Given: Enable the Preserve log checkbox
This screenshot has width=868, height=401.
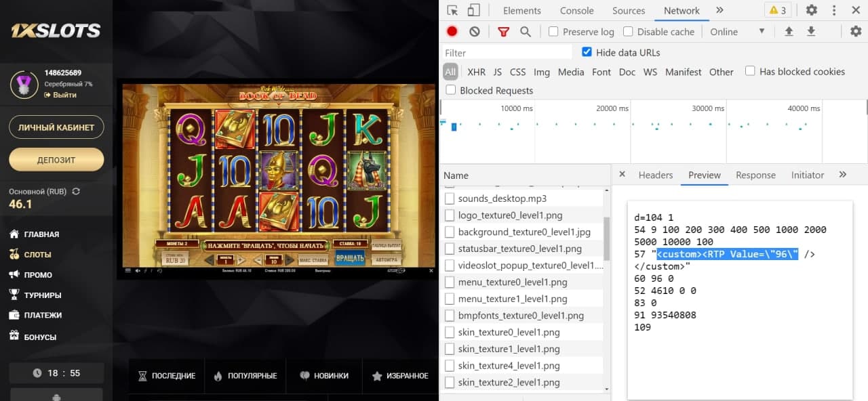Looking at the screenshot, I should click(x=553, y=32).
